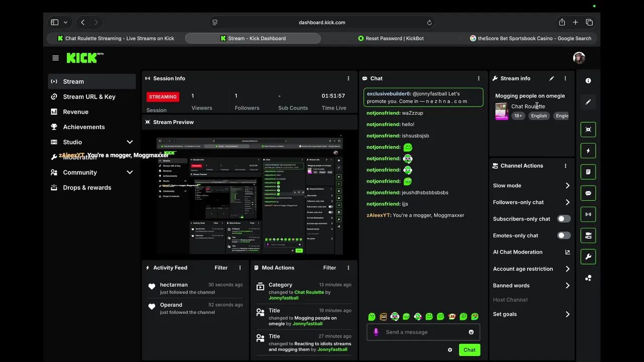Open AI Chat Moderation external link icon

(568, 252)
